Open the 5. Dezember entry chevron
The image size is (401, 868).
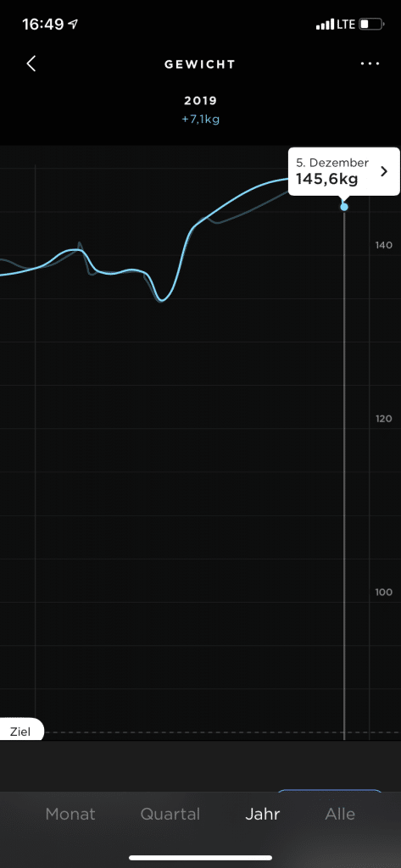coord(385,171)
